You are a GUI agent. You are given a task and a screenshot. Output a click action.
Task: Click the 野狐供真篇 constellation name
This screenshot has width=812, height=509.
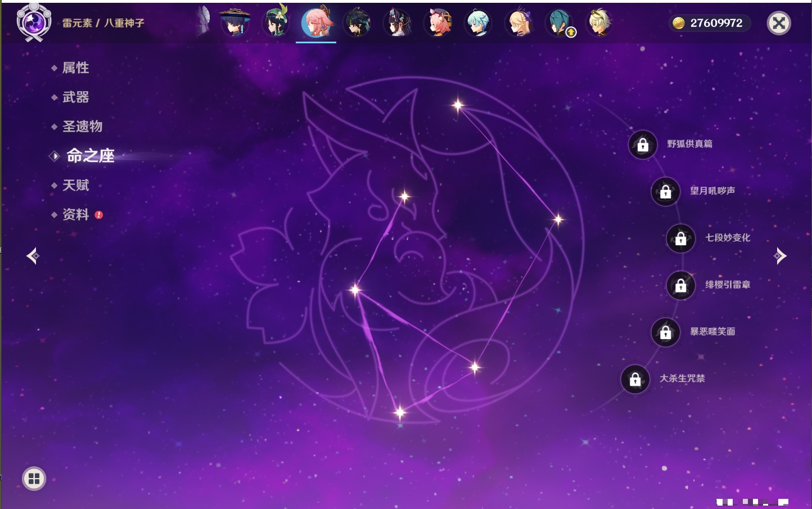tap(689, 144)
